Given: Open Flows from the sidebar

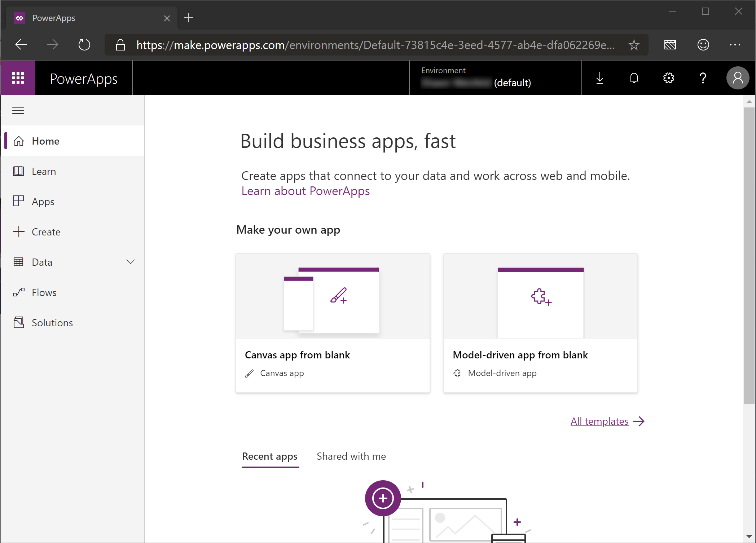Looking at the screenshot, I should click(x=43, y=292).
